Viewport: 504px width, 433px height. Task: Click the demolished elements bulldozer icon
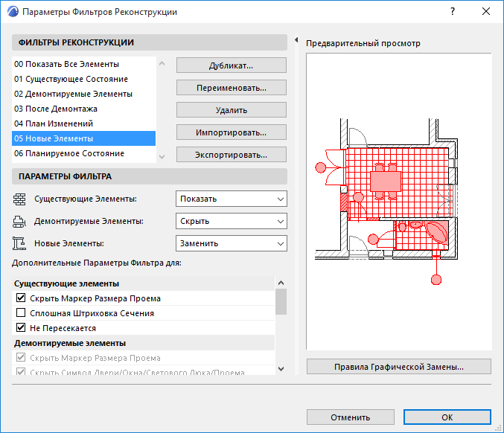tap(19, 222)
